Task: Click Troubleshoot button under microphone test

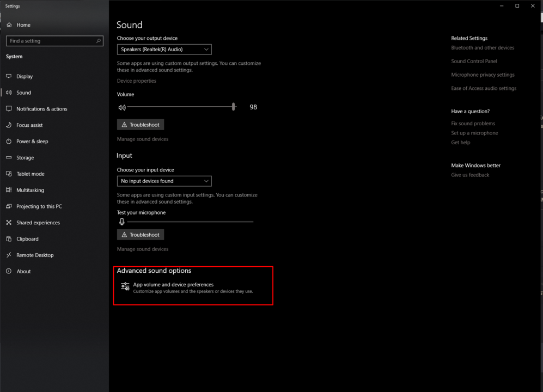Action: (x=141, y=235)
